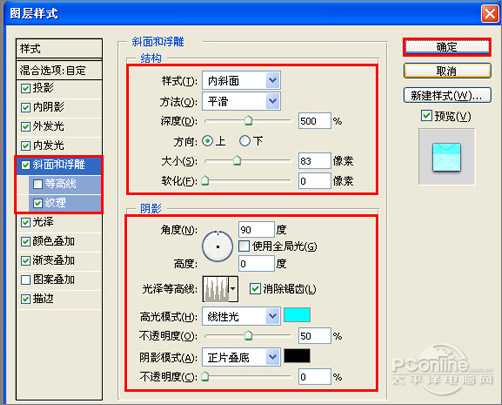Click the 确定 button
This screenshot has height=405, width=502.
click(x=447, y=47)
